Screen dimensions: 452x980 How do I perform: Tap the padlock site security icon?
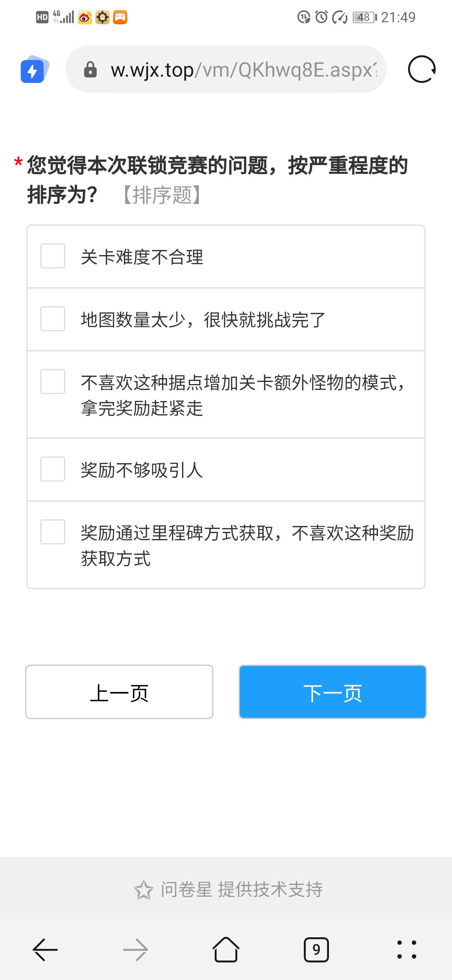click(x=90, y=70)
